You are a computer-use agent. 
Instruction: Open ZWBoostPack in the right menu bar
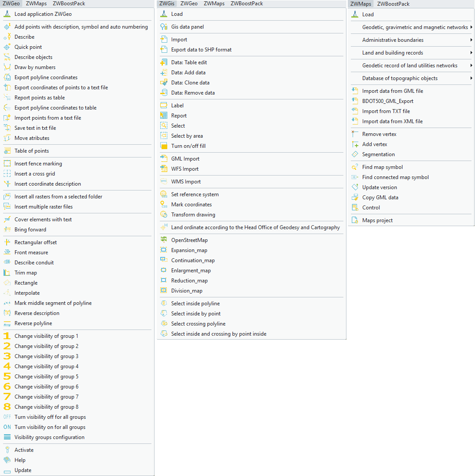pyautogui.click(x=393, y=4)
